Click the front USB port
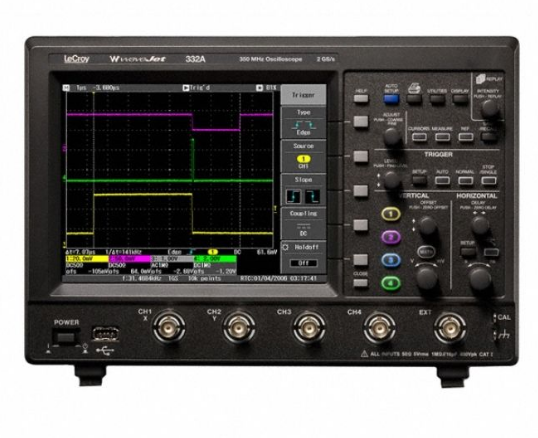The image size is (538, 438). click(x=105, y=334)
